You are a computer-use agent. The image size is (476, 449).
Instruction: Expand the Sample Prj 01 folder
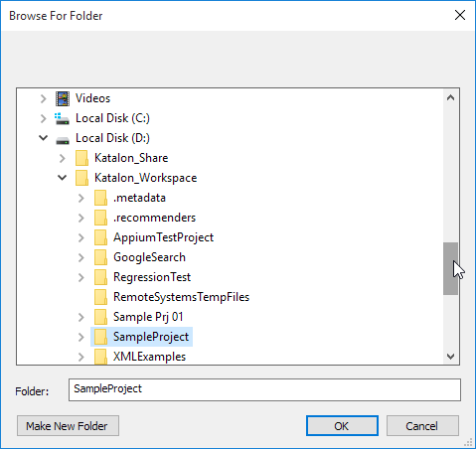pos(81,317)
